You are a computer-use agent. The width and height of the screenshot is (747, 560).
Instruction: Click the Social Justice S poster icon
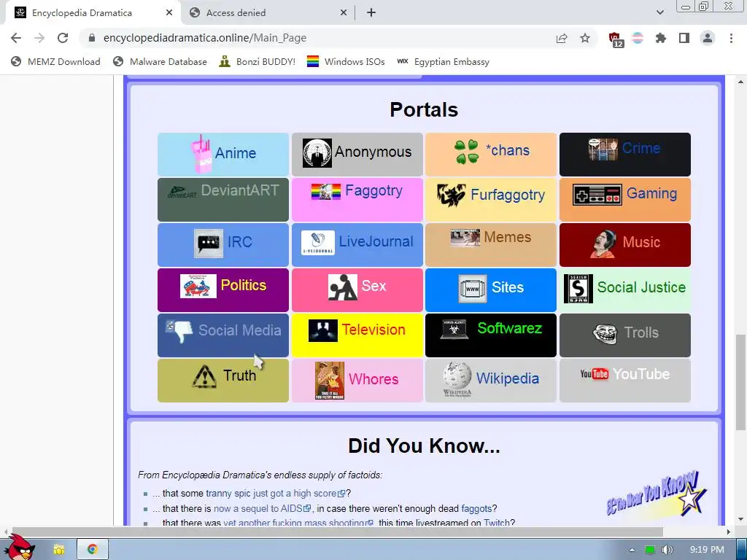578,289
